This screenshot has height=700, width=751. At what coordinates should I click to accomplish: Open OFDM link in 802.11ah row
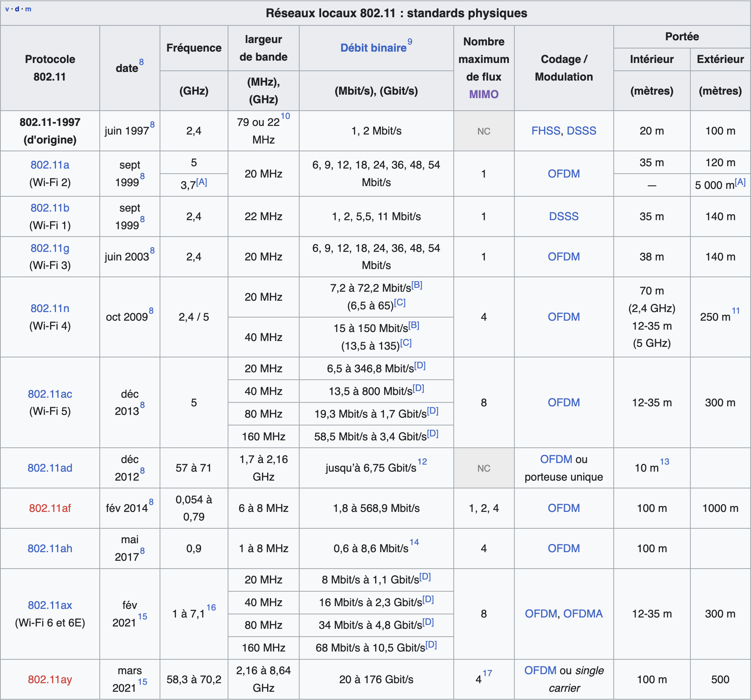564,548
